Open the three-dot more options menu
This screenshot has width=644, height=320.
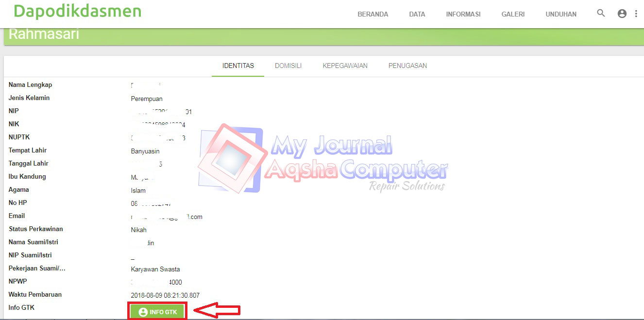click(x=636, y=14)
